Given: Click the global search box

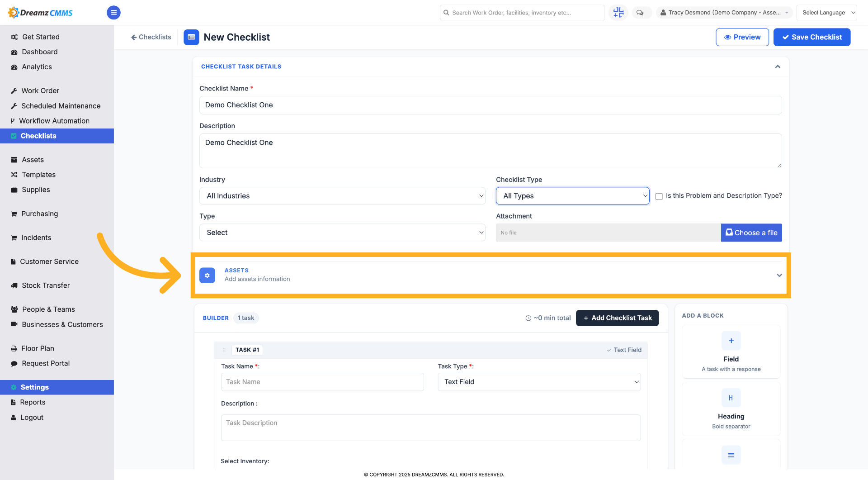Looking at the screenshot, I should [522, 13].
